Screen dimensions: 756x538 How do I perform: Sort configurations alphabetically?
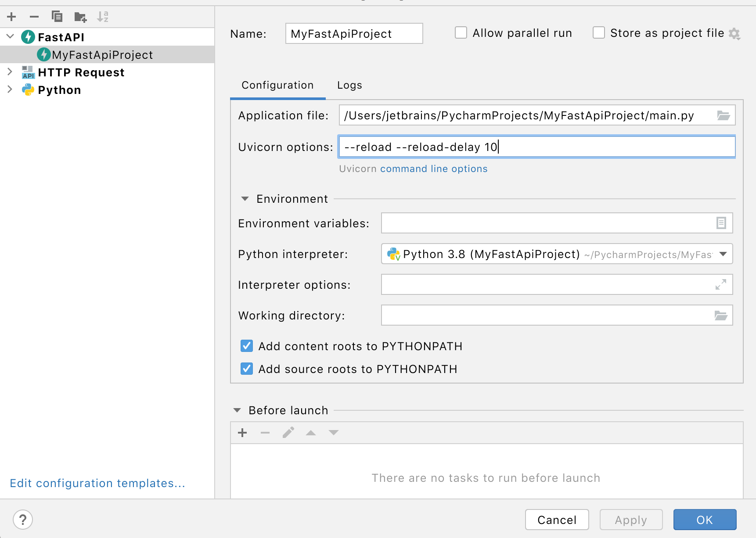[x=103, y=17]
